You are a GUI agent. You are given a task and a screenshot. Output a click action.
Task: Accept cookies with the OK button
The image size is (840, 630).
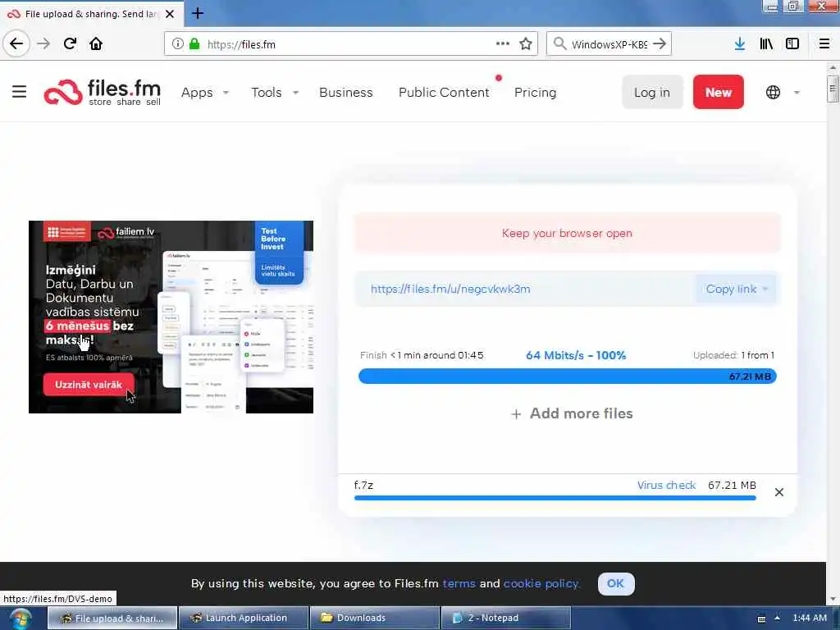coord(615,583)
